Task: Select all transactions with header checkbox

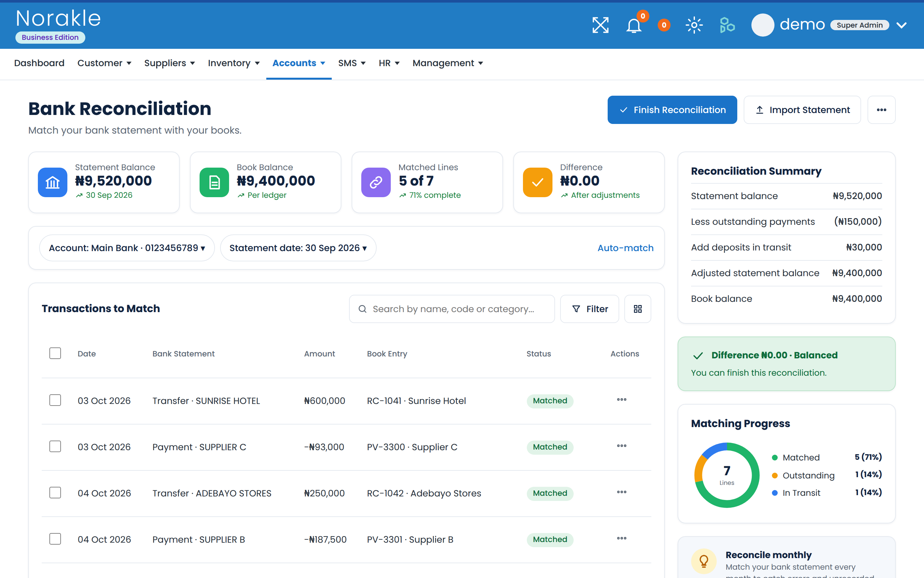Action: pyautogui.click(x=55, y=353)
